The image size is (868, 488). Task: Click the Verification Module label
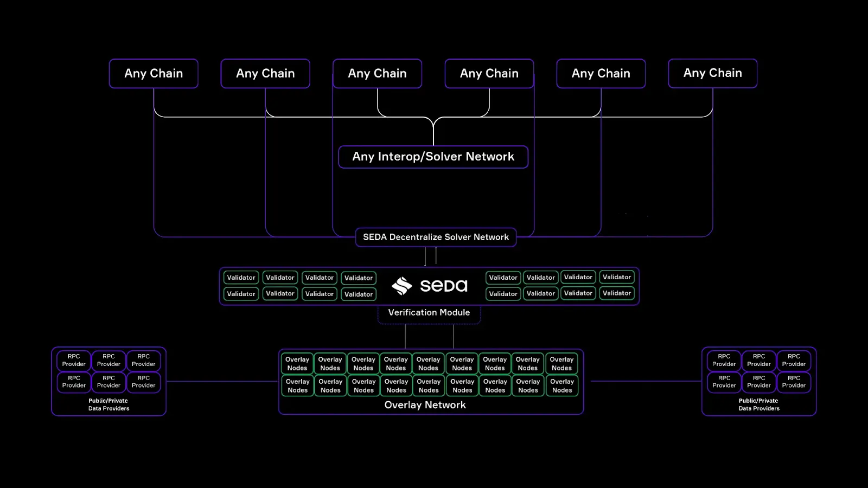[x=429, y=312]
